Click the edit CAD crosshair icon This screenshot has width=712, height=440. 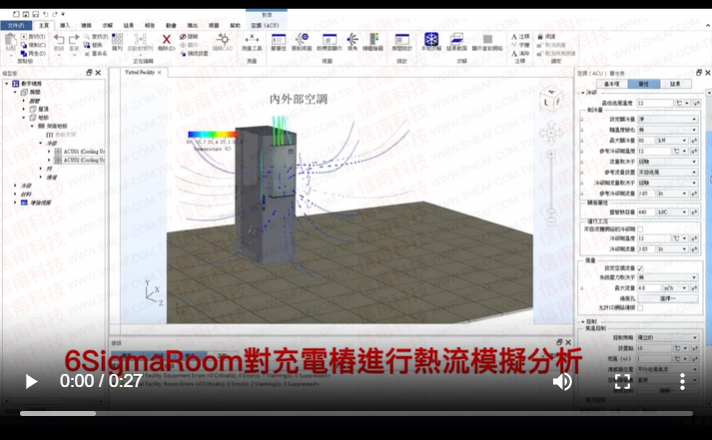pyautogui.click(x=222, y=39)
